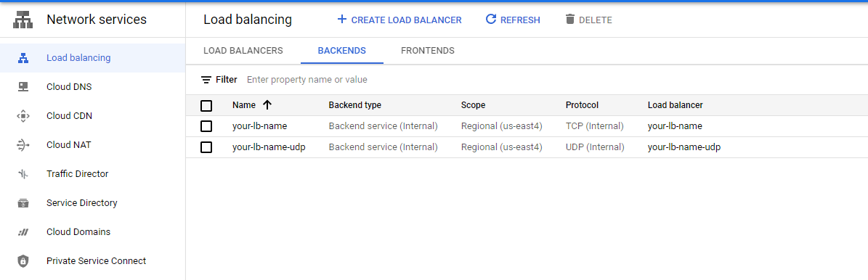Click the Protocol column header
Image resolution: width=868 pixels, height=280 pixels.
tap(582, 105)
